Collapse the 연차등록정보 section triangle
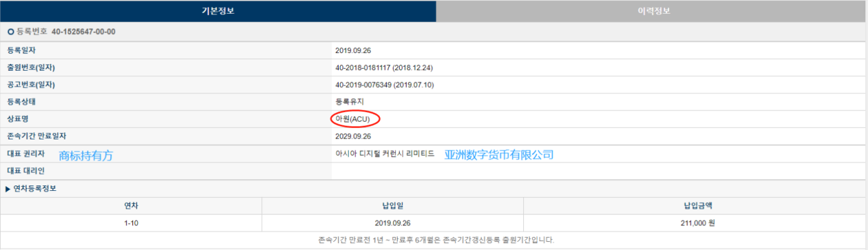This screenshot has width=868, height=250. coord(8,188)
